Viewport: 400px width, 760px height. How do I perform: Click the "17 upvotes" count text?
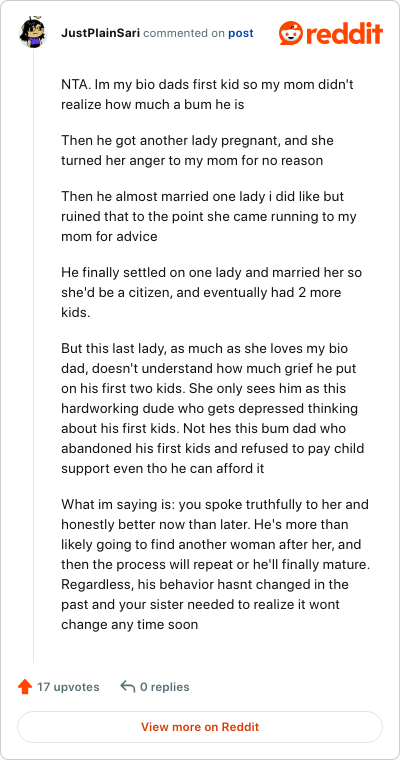pyautogui.click(x=68, y=687)
